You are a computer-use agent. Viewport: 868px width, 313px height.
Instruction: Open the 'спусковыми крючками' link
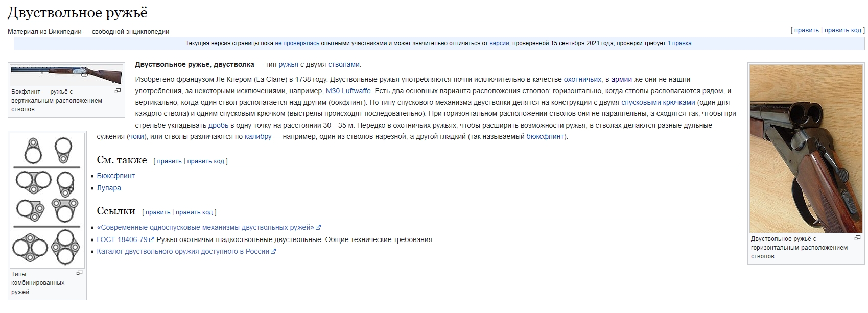pos(658,102)
